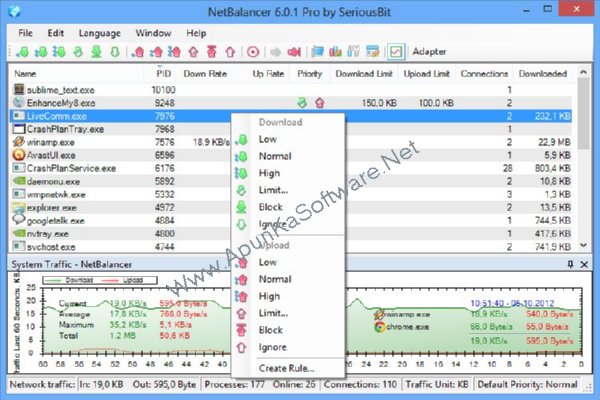Pin the System Traffic panel

point(570,264)
